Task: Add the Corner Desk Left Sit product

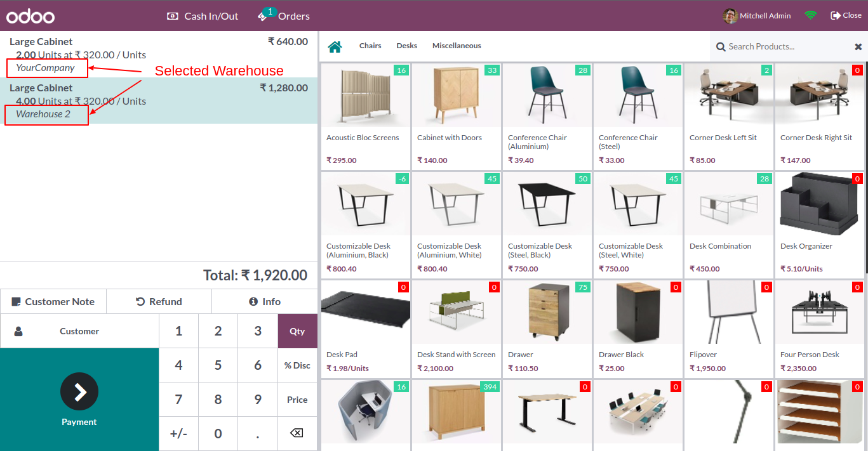Action: pos(728,116)
